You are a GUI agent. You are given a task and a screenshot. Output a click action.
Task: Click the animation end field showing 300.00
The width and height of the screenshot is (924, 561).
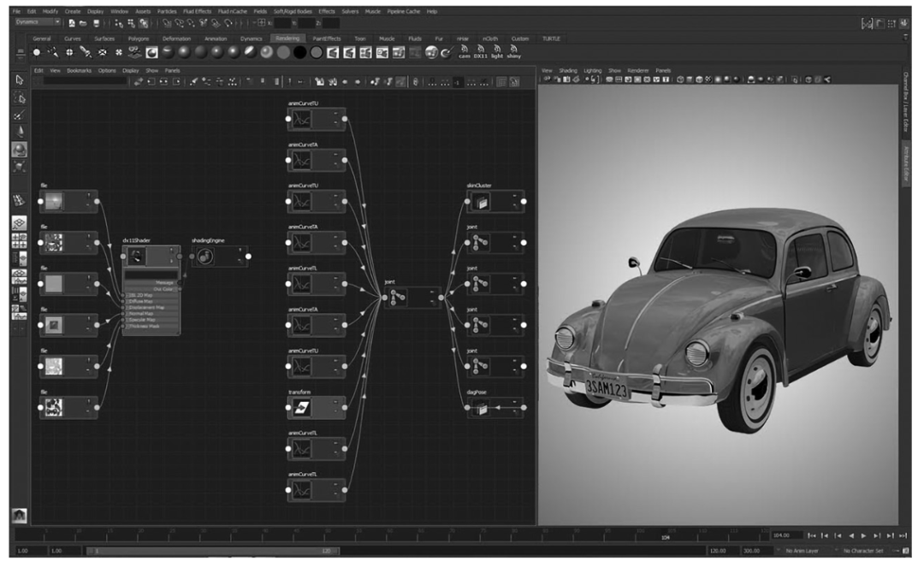756,551
